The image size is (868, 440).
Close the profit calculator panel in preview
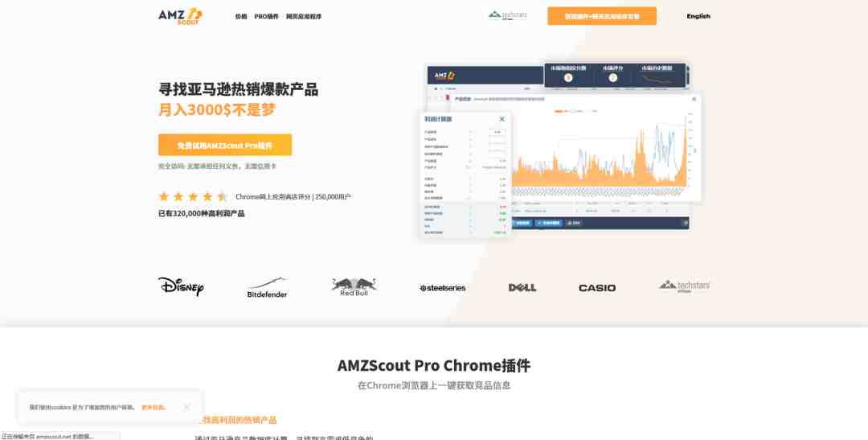[502, 119]
